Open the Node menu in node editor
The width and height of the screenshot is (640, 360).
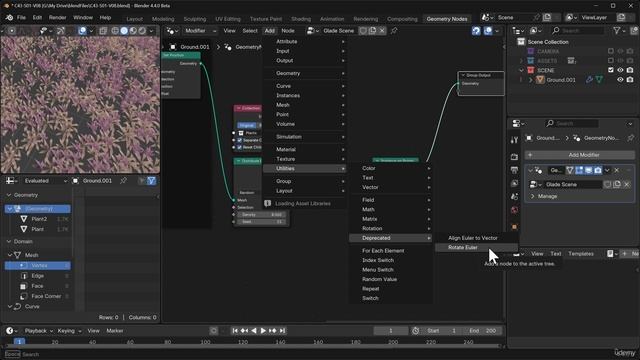click(288, 31)
